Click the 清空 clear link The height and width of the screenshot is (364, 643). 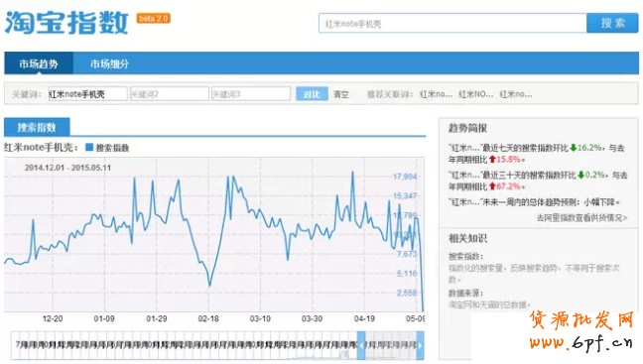click(x=340, y=94)
